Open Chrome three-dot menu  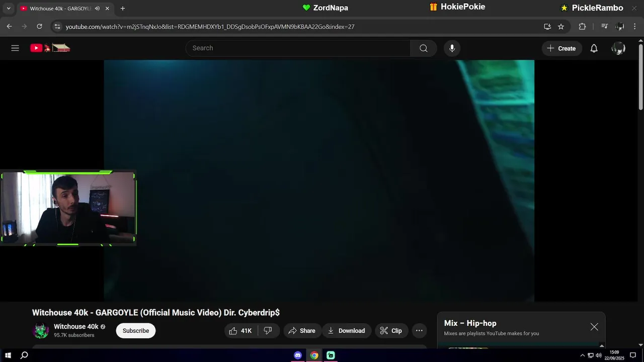tap(634, 27)
